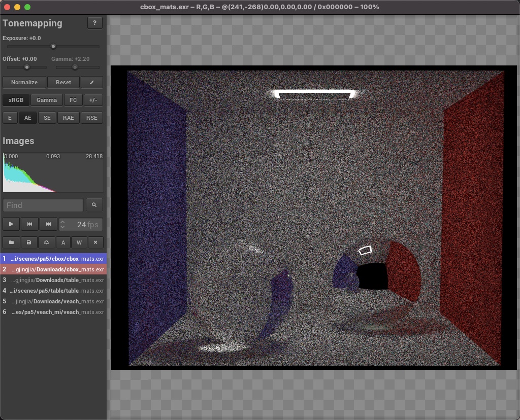Jump to the previous image with rewind icon
520x420 pixels.
point(30,224)
